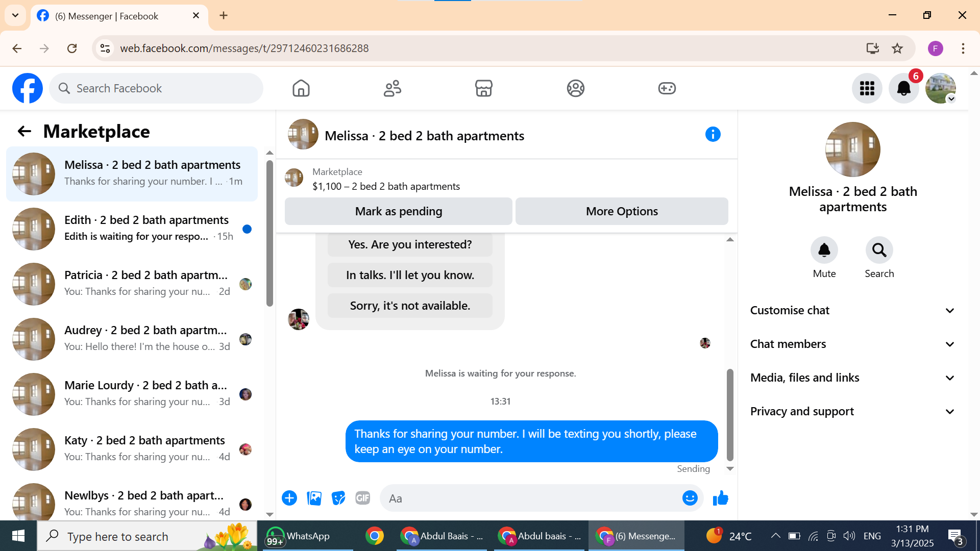This screenshot has width=980, height=551.
Task: Install the web app from address bar icon
Action: click(x=873, y=48)
